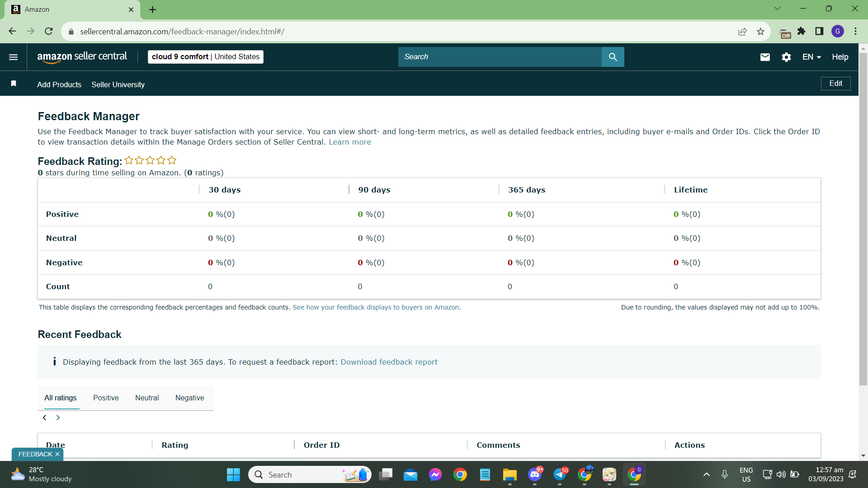Open Chrome three-dot menu

tap(855, 31)
